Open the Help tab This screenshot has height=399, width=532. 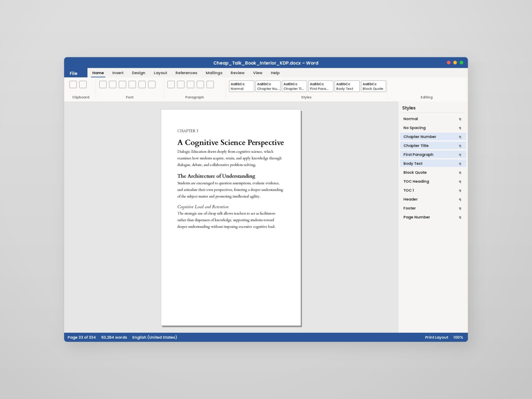point(275,73)
